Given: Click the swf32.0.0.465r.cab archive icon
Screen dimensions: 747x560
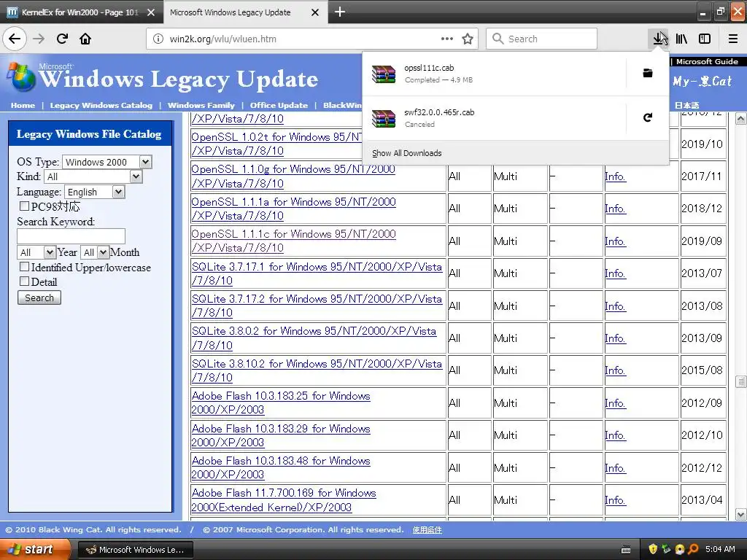Looking at the screenshot, I should tap(384, 118).
